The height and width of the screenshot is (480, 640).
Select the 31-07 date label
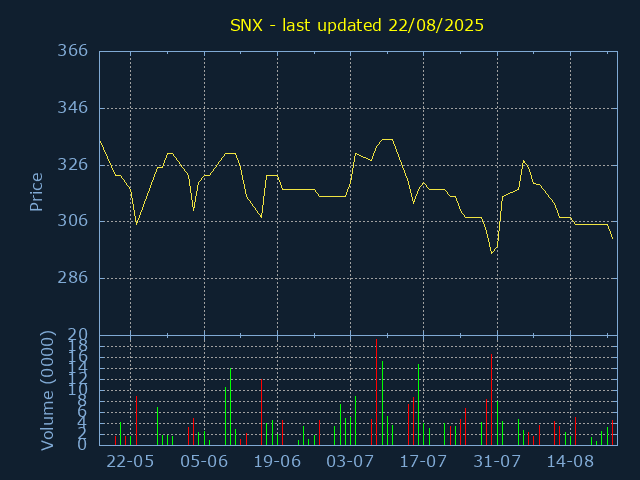497,462
